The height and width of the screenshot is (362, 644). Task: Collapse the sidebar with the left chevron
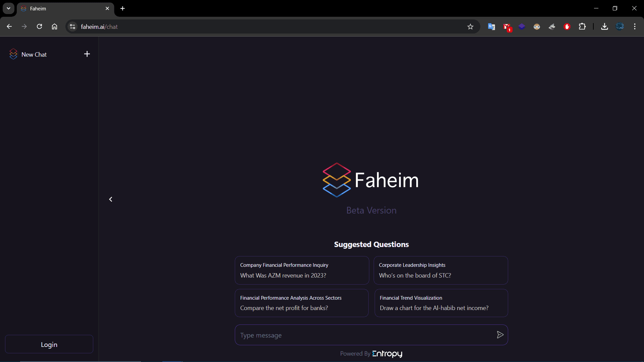click(x=111, y=199)
